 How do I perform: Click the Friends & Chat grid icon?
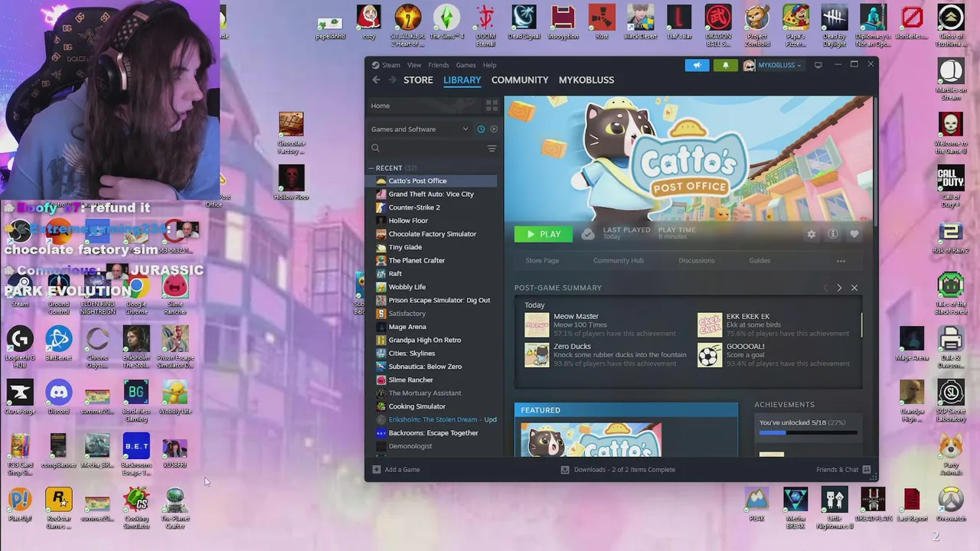pyautogui.click(x=867, y=469)
